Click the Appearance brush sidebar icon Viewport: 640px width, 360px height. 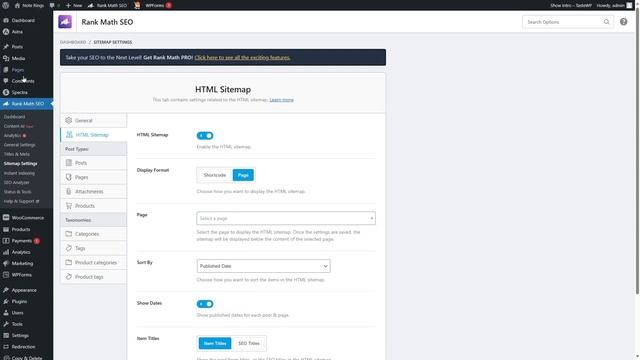(6, 290)
